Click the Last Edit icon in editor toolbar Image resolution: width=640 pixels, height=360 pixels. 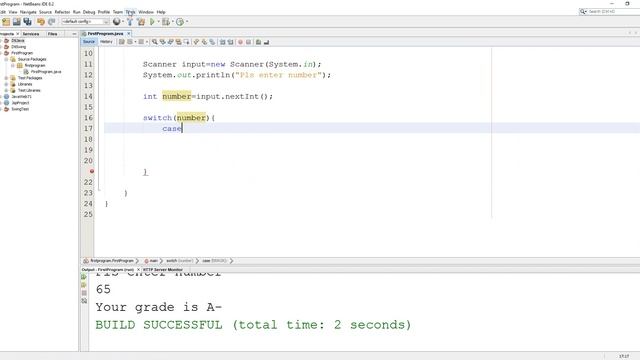point(121,42)
